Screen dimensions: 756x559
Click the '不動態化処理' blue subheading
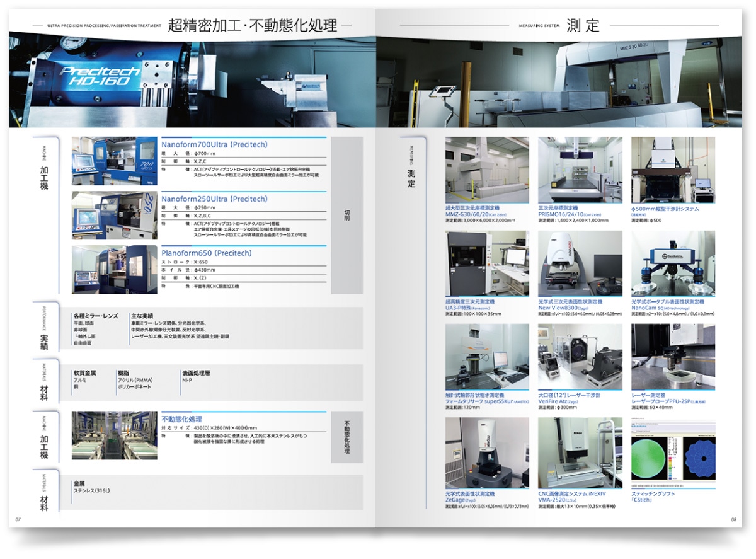pos(182,418)
